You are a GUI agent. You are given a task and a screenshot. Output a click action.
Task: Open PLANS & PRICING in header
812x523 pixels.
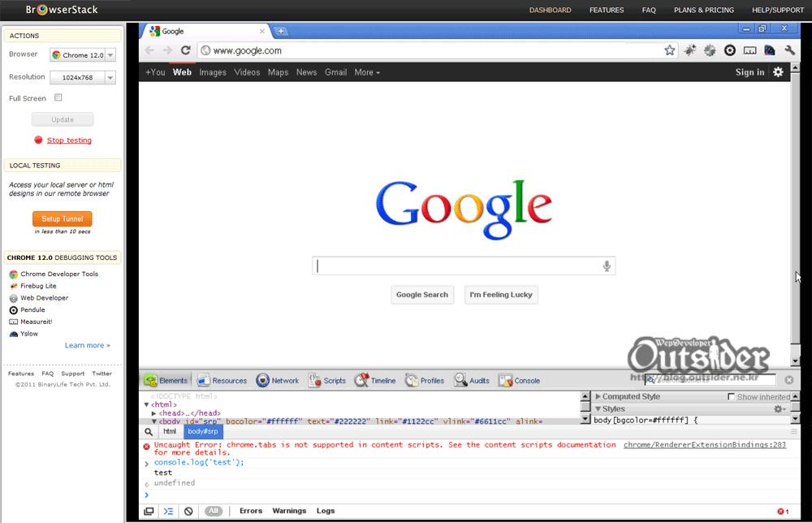pyautogui.click(x=704, y=10)
